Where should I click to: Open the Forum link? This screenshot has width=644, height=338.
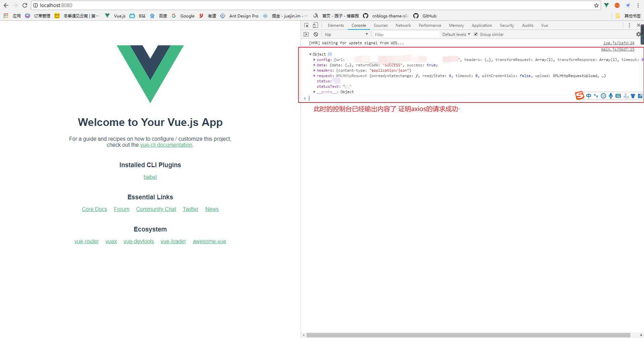(121, 209)
